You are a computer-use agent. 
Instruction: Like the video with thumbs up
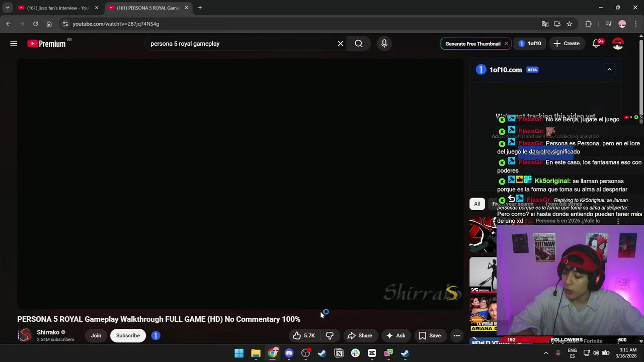tap(304, 336)
